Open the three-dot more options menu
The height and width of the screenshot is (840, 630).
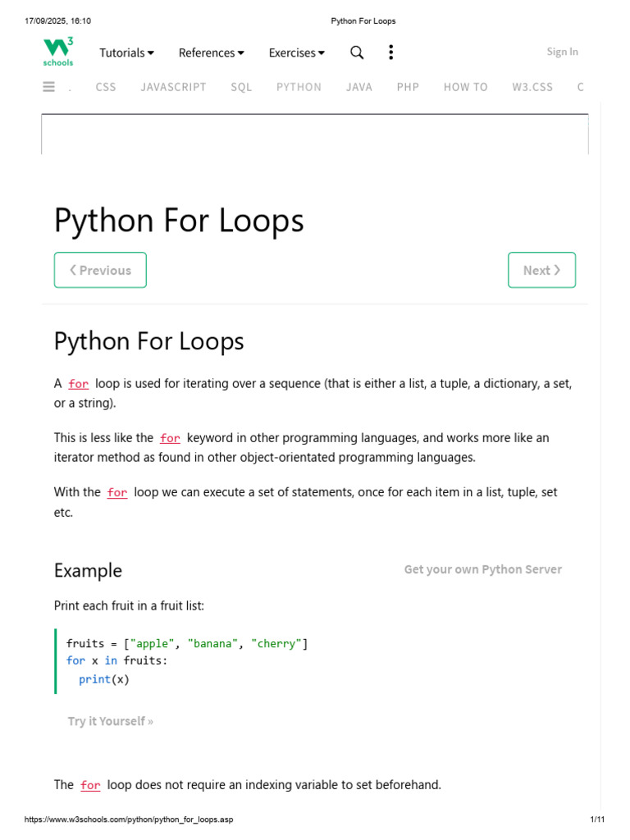click(391, 52)
